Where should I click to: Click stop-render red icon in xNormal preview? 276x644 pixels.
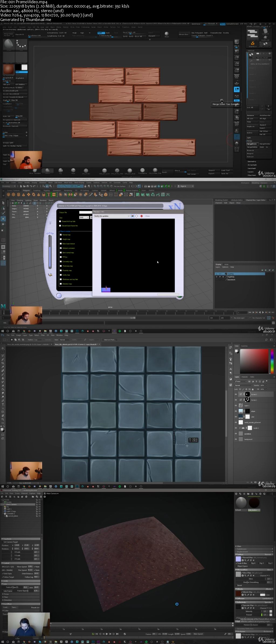(x=142, y=216)
